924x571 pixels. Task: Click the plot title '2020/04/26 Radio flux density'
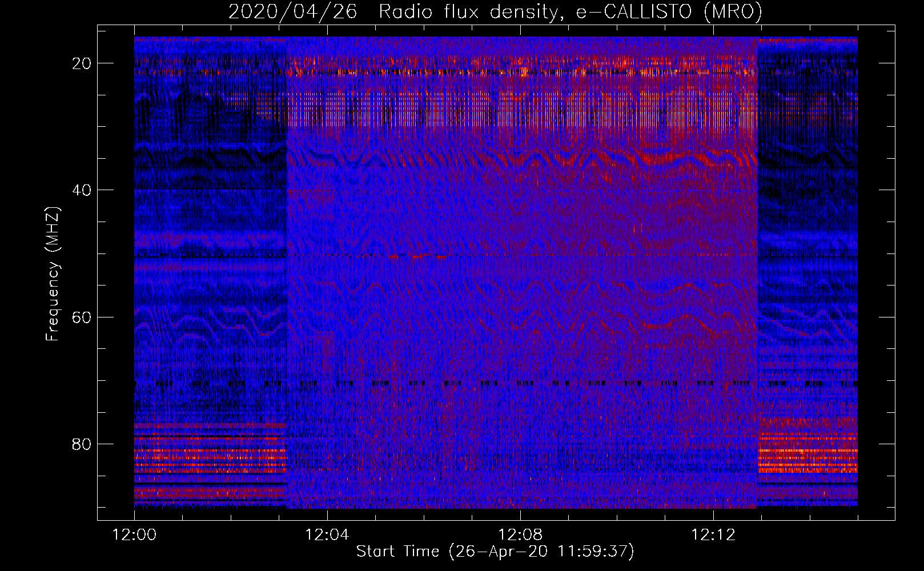pos(495,11)
